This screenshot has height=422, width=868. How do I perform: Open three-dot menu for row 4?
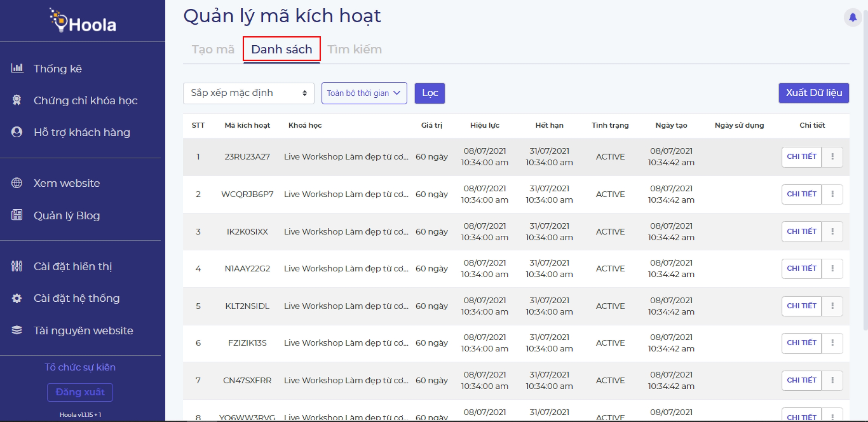pos(832,269)
